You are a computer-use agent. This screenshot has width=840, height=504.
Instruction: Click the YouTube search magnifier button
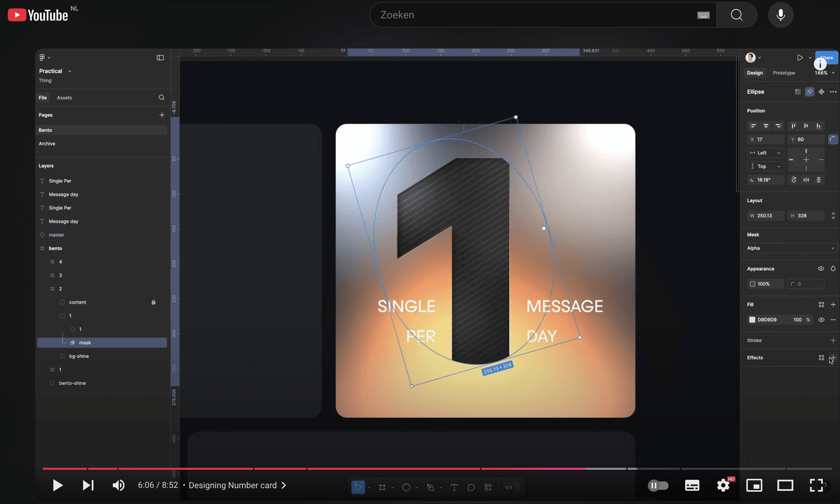(736, 15)
